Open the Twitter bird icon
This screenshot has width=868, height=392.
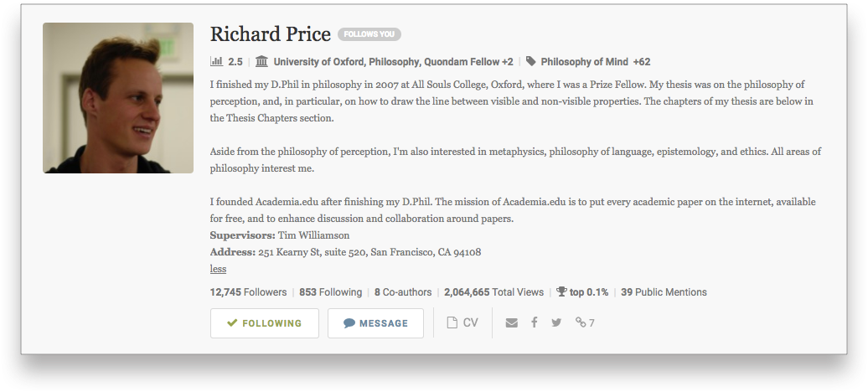tap(556, 322)
